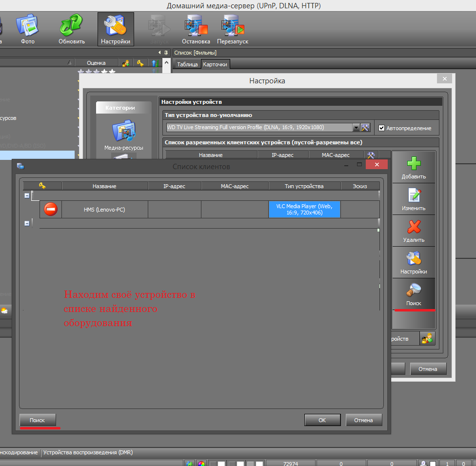Click the color wheel icon in status bar
This screenshot has height=466, width=476.
[200, 463]
